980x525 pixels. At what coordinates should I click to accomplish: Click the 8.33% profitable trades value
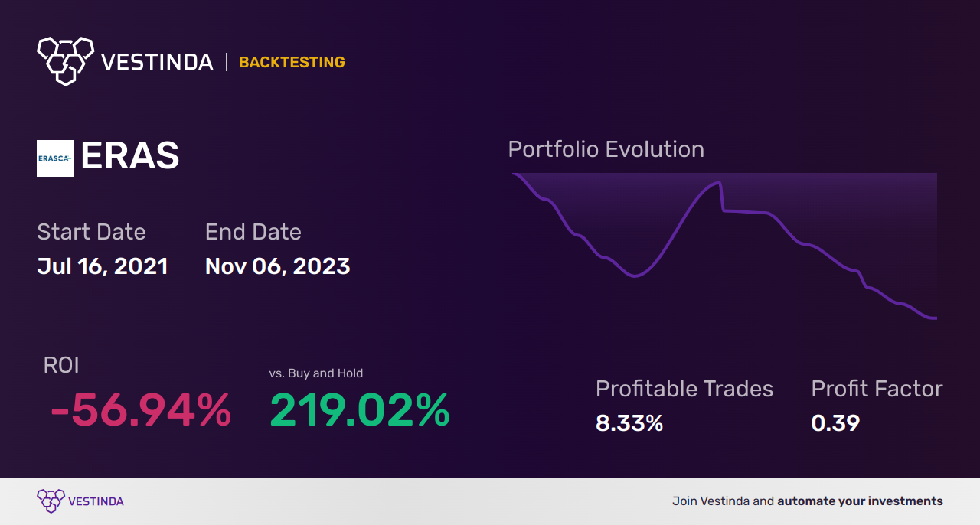tap(629, 422)
